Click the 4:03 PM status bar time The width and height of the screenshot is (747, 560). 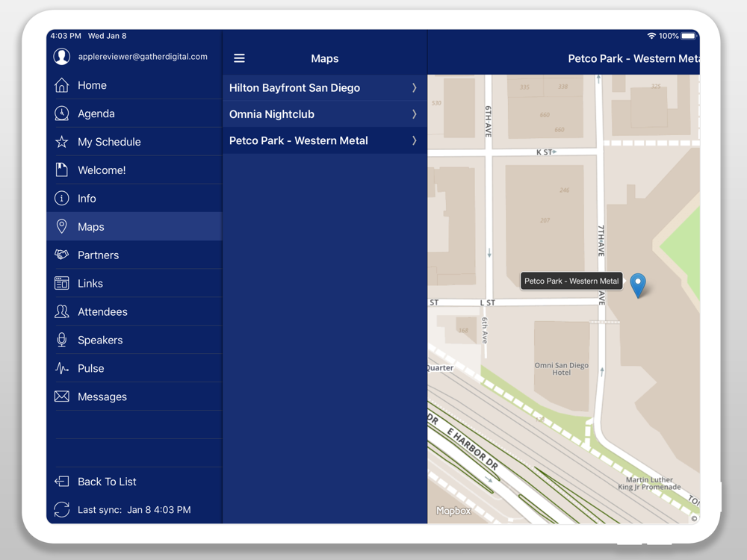(66, 36)
